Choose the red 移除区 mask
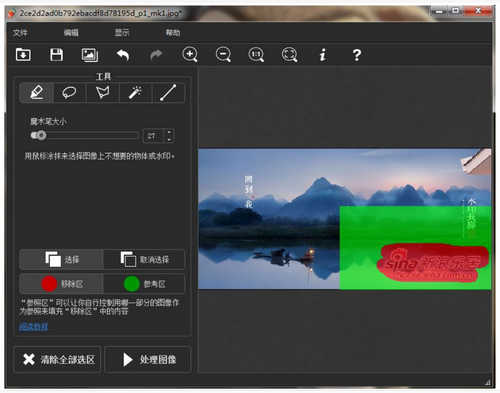The image size is (500, 393). (61, 284)
